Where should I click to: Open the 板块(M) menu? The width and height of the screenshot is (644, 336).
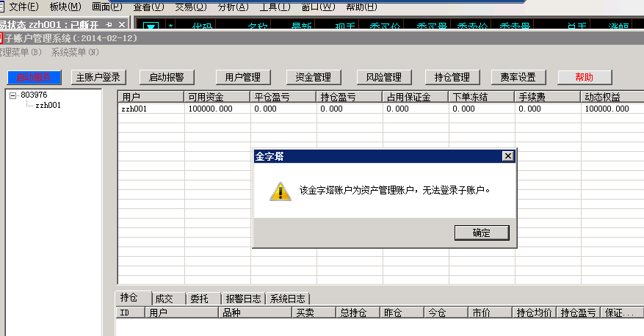(65, 7)
